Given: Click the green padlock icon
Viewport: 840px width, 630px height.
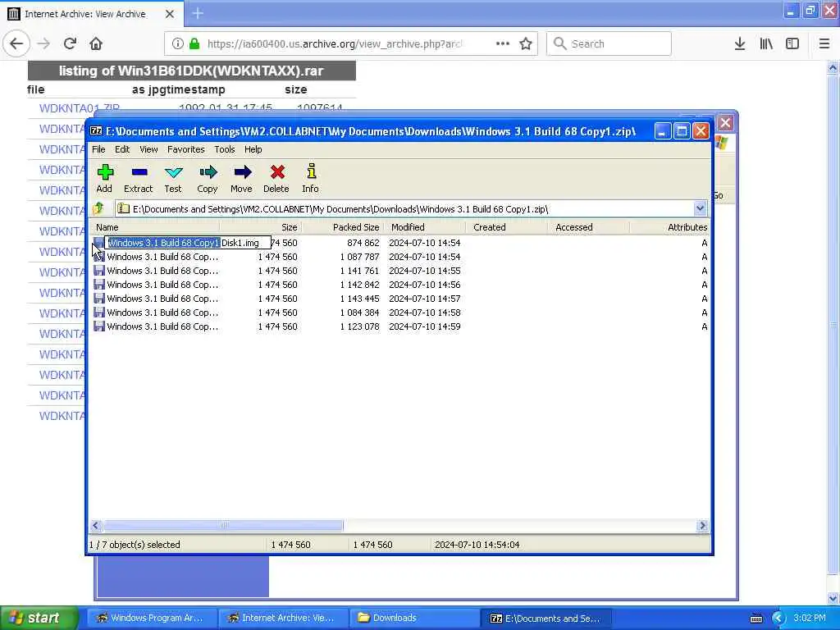Looking at the screenshot, I should coord(194,43).
